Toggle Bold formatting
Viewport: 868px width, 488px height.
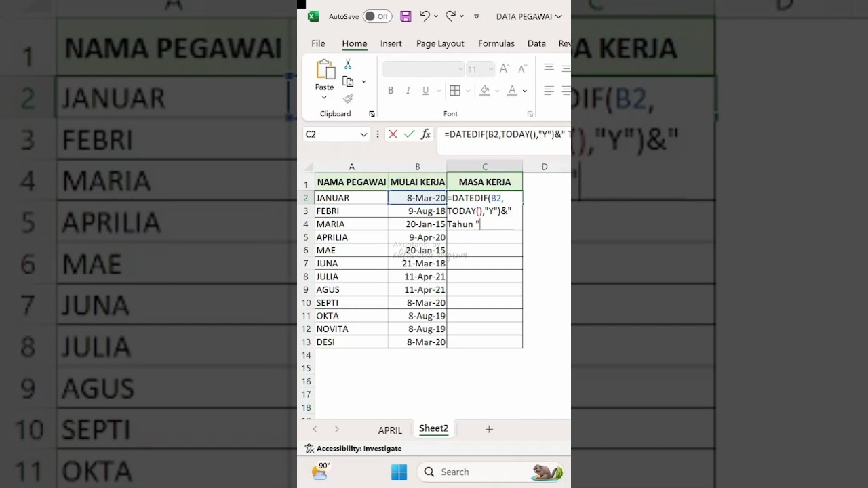[x=391, y=91]
